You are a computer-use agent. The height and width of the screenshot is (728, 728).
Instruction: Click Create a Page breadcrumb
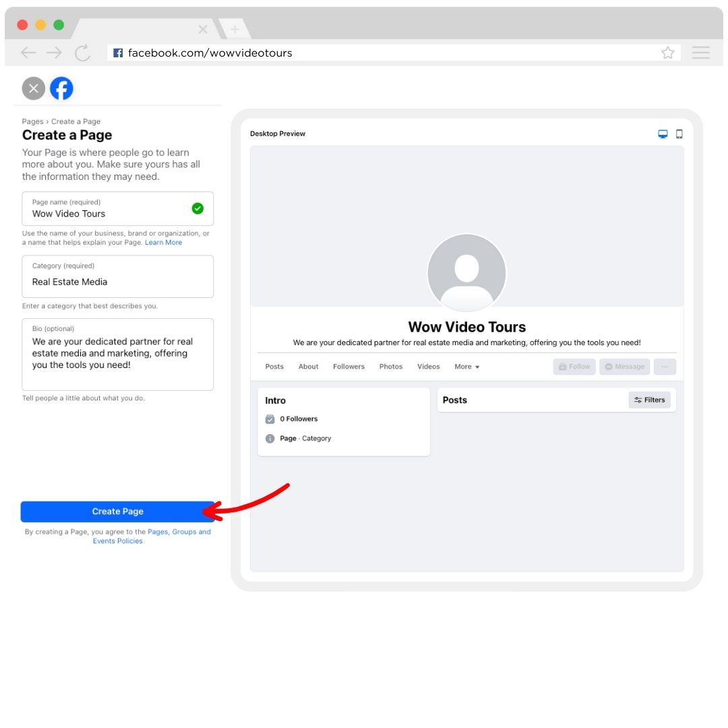tap(75, 121)
